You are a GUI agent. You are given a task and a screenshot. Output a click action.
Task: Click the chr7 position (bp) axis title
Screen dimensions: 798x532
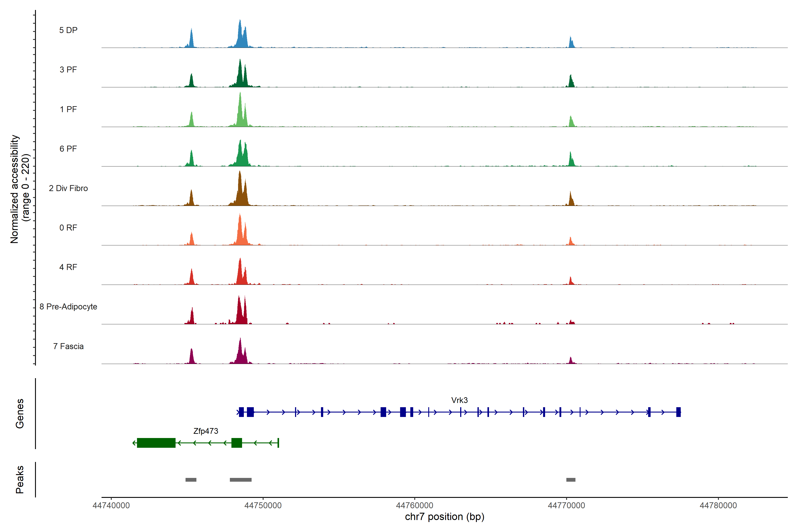click(x=444, y=517)
